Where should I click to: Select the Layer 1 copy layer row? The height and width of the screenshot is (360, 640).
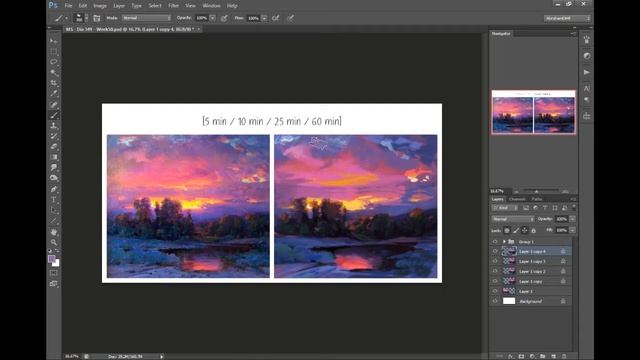531,281
